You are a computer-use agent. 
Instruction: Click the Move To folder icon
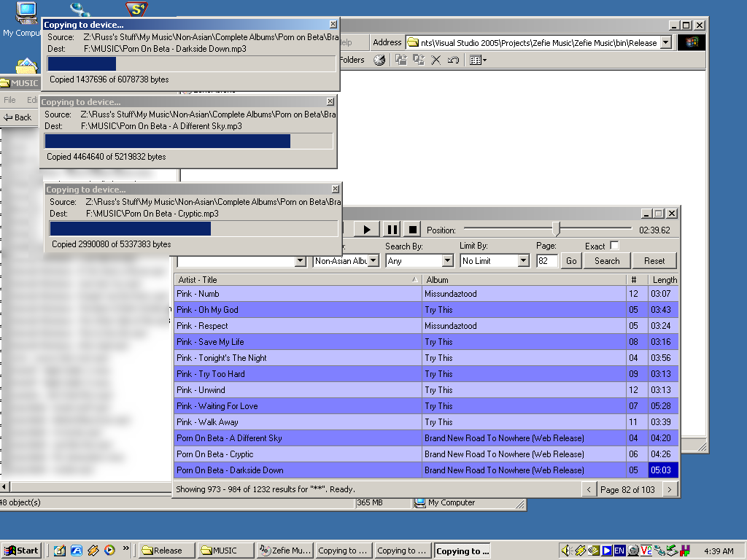[x=400, y=61]
